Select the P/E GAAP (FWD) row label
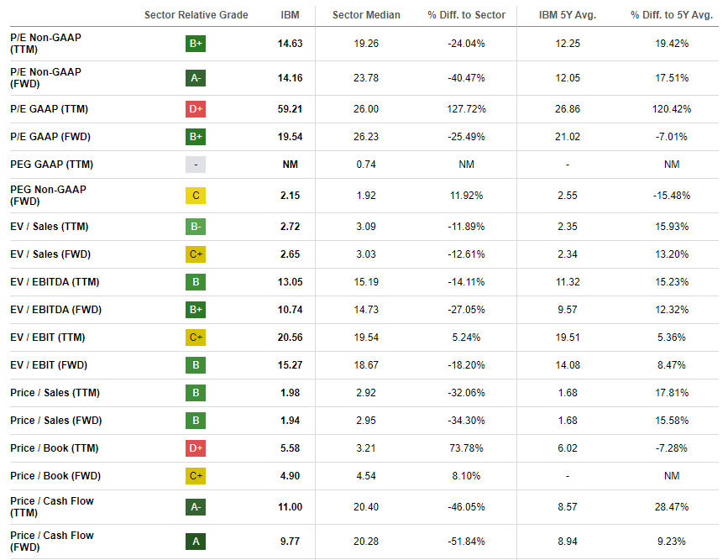 (x=50, y=137)
